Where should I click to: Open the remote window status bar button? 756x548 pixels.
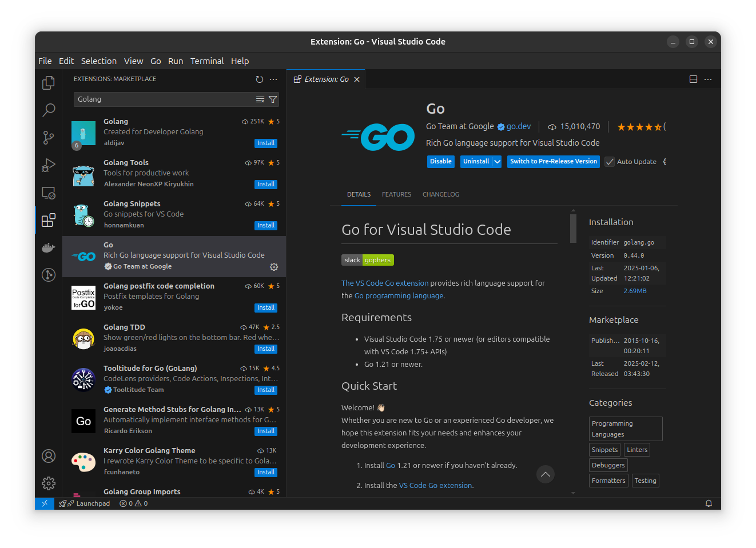click(45, 503)
